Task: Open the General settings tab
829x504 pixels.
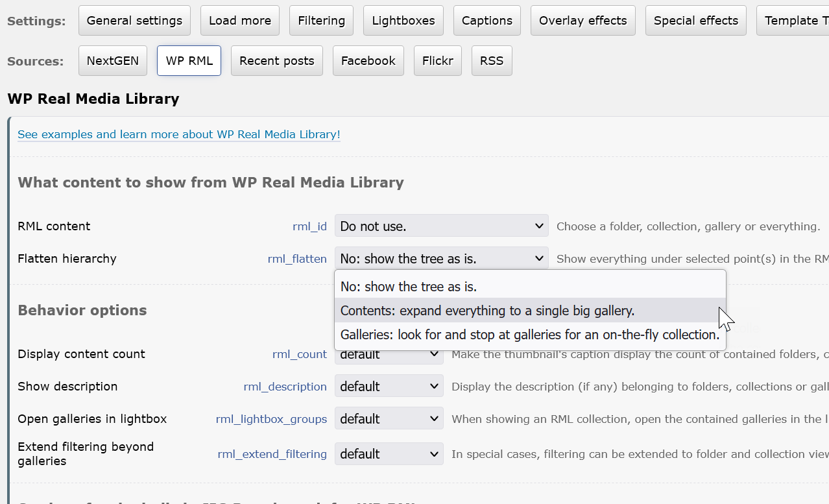Action: point(134,21)
